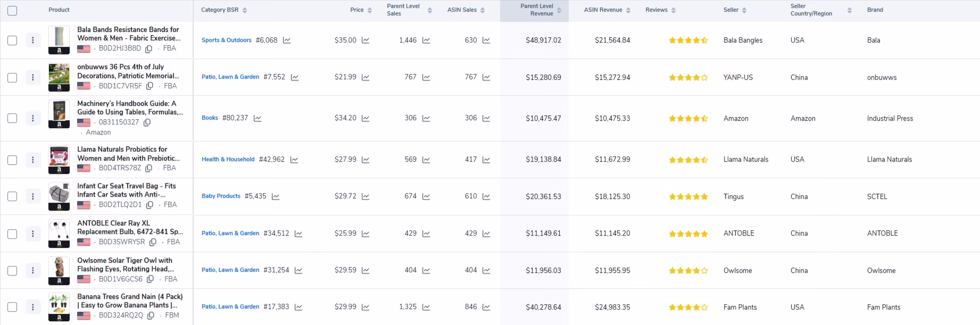Check the onbuwws 4th of July row
Image resolution: width=980 pixels, height=325 pixels.
click(12, 78)
